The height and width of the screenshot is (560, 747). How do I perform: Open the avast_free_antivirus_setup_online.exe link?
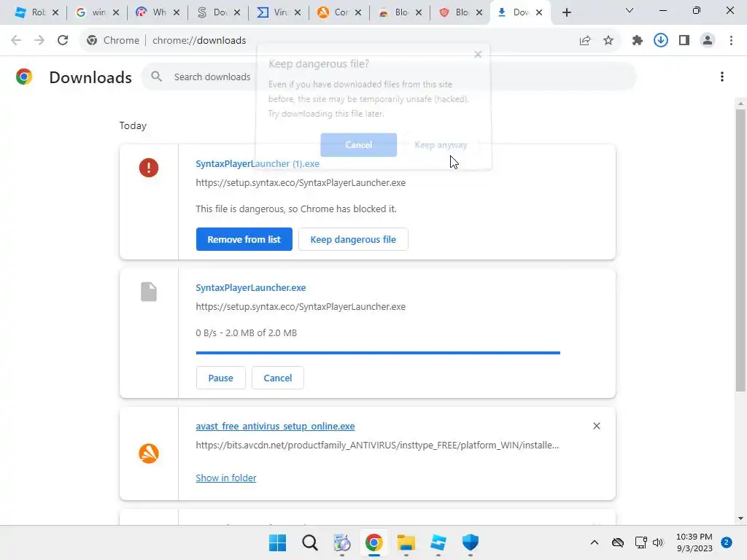click(x=275, y=426)
